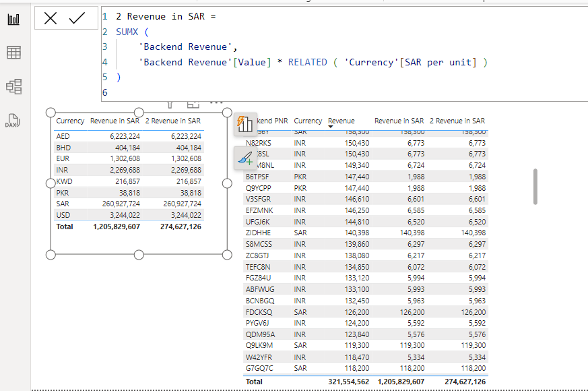Click the revenue value 144,810 in the UFGJ6K row

[x=357, y=222]
